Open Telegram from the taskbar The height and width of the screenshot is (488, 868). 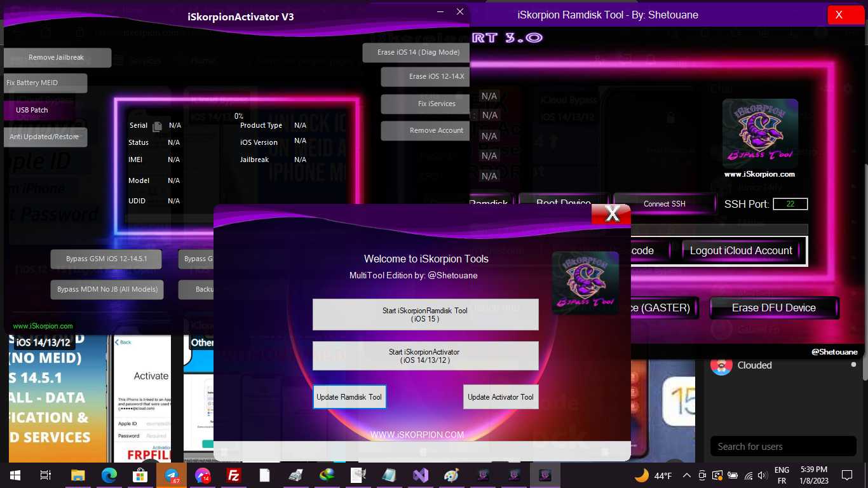(x=172, y=475)
